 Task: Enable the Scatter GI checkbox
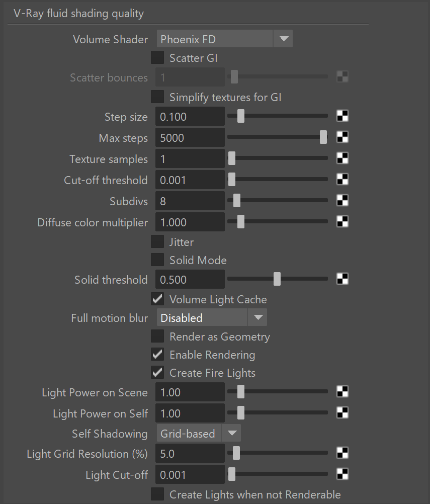coord(157,57)
